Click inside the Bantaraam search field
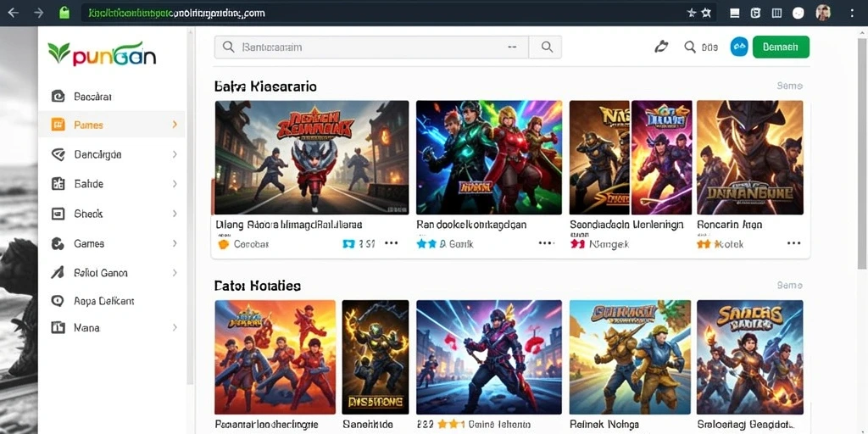The width and height of the screenshot is (868, 434). (x=371, y=47)
